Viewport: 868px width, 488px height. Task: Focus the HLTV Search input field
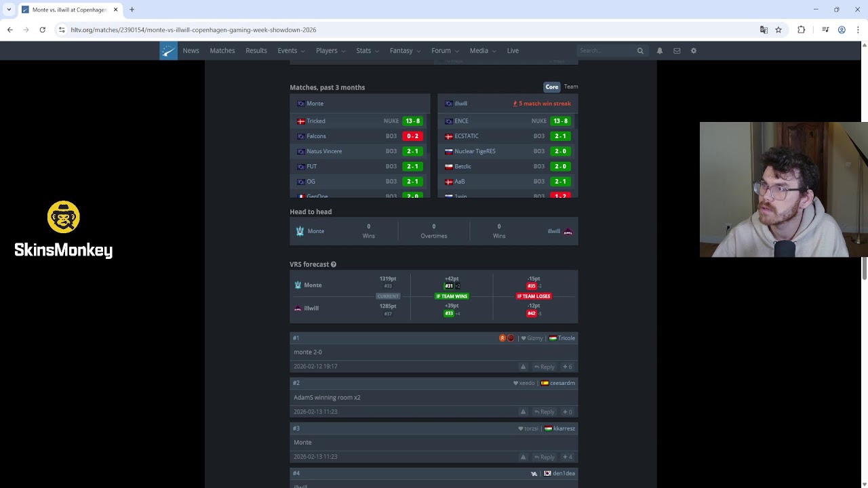tap(606, 51)
